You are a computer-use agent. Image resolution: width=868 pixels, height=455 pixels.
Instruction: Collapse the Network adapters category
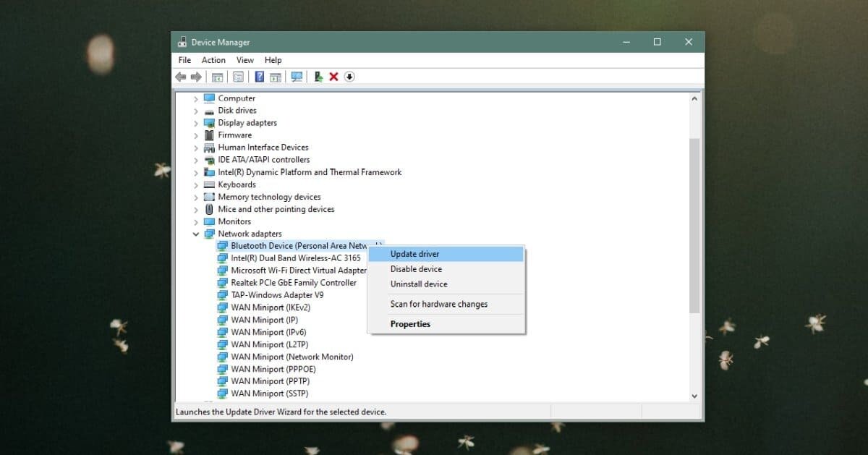(195, 234)
